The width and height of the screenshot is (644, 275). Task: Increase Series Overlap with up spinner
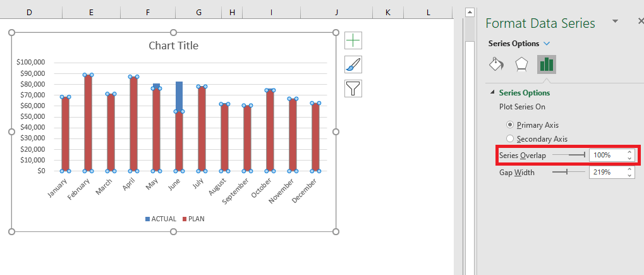(x=629, y=152)
